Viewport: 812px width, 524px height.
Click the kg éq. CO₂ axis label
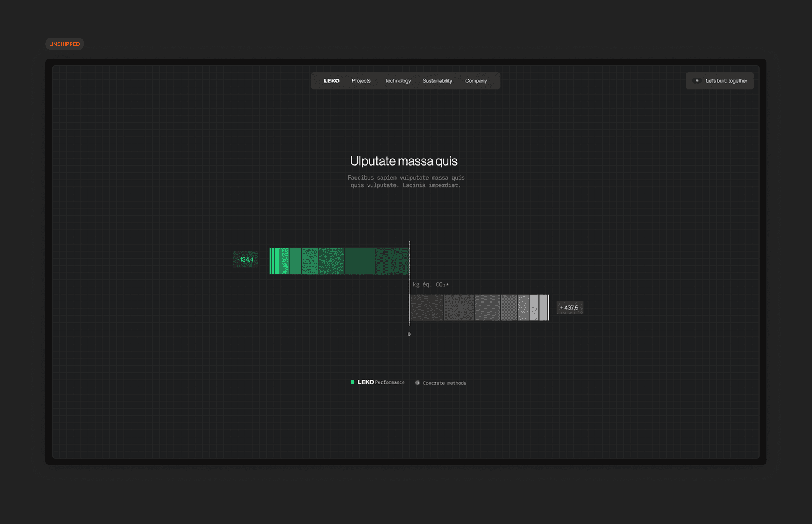point(431,284)
